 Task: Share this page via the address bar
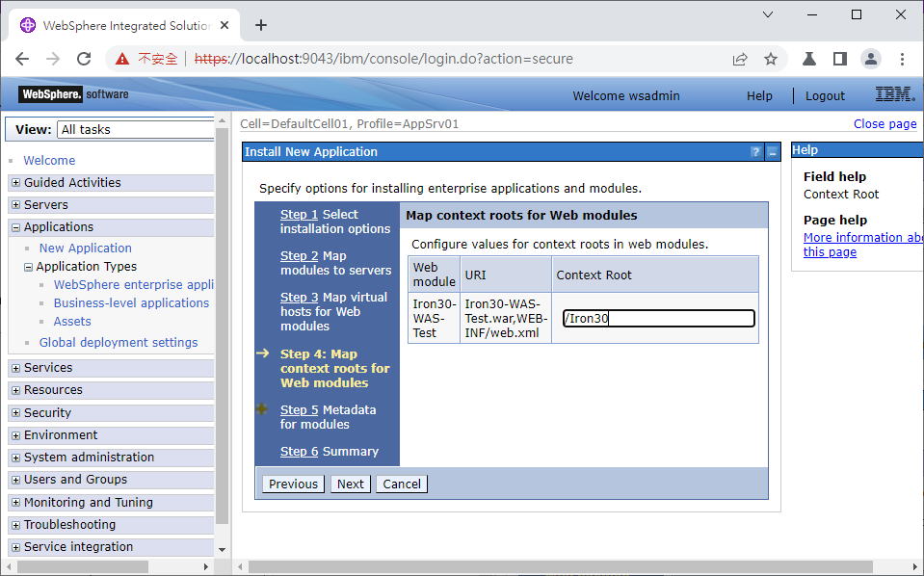740,59
